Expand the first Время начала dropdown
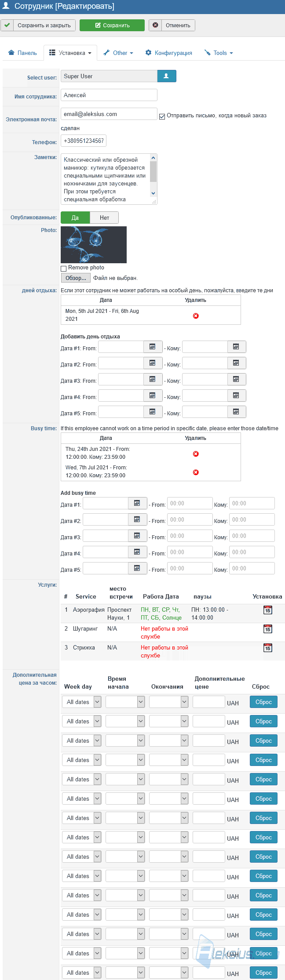The height and width of the screenshot is (980, 285). point(125,702)
